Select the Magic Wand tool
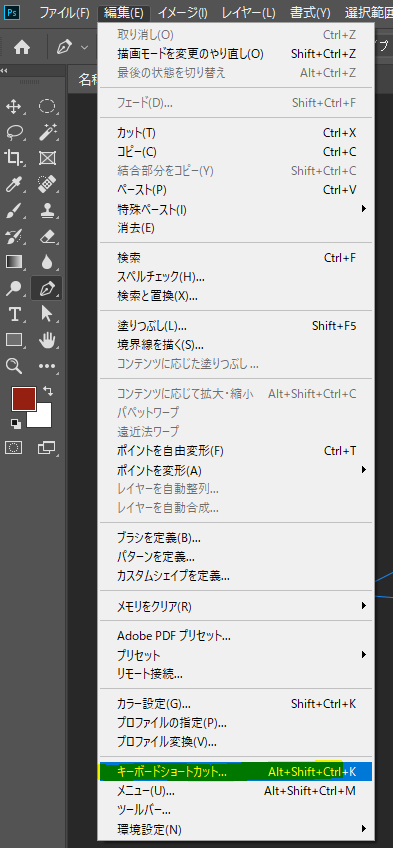The height and width of the screenshot is (848, 393). coord(47,132)
